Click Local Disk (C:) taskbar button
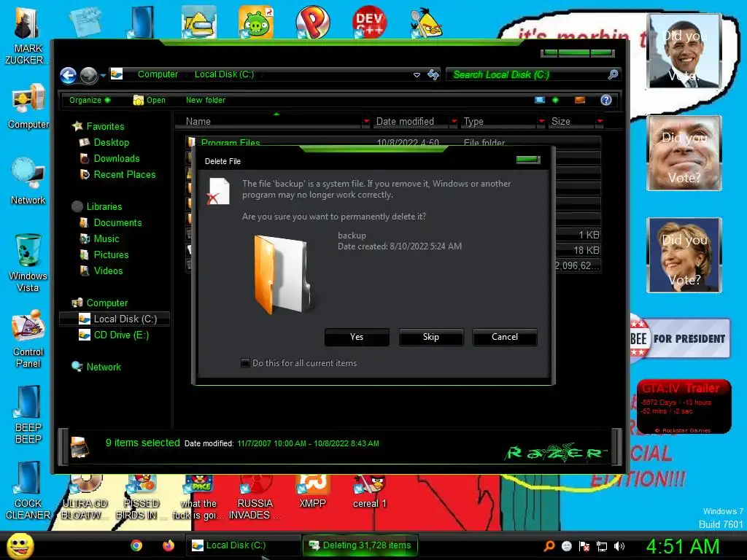 [x=242, y=545]
